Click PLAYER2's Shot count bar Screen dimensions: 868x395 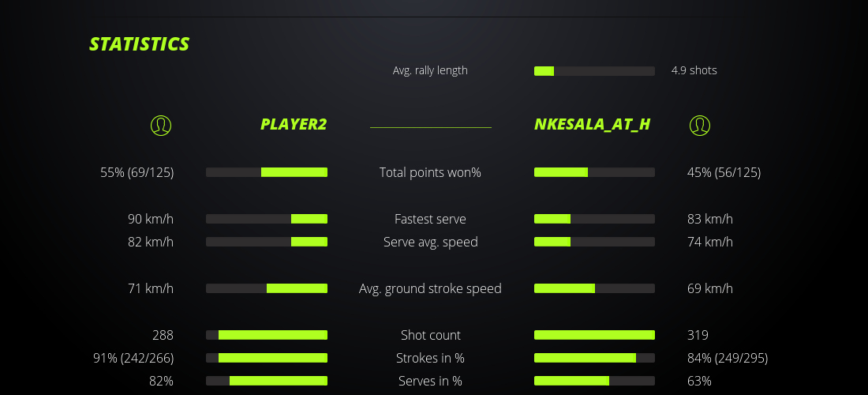[267, 335]
